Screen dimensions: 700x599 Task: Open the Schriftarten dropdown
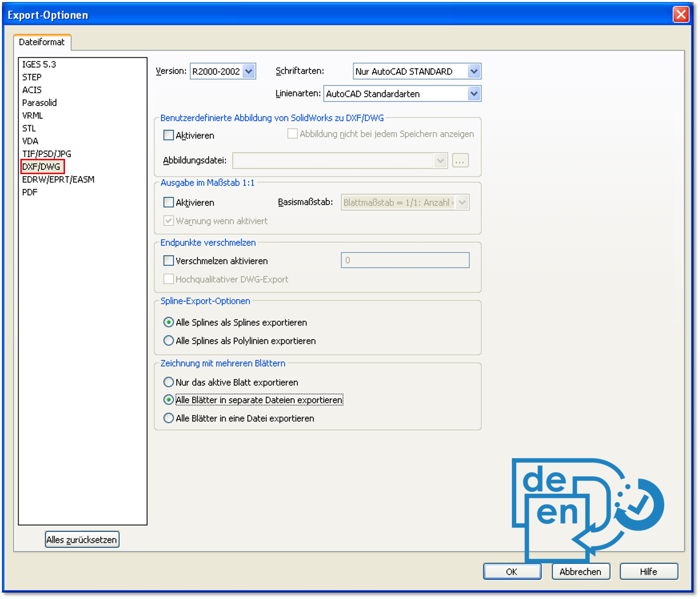coord(474,71)
